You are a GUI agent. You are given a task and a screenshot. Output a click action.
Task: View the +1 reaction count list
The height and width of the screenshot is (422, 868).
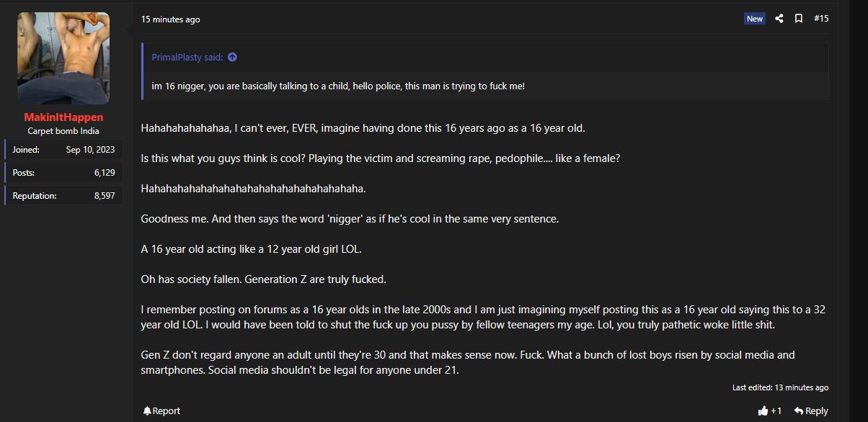pyautogui.click(x=776, y=410)
